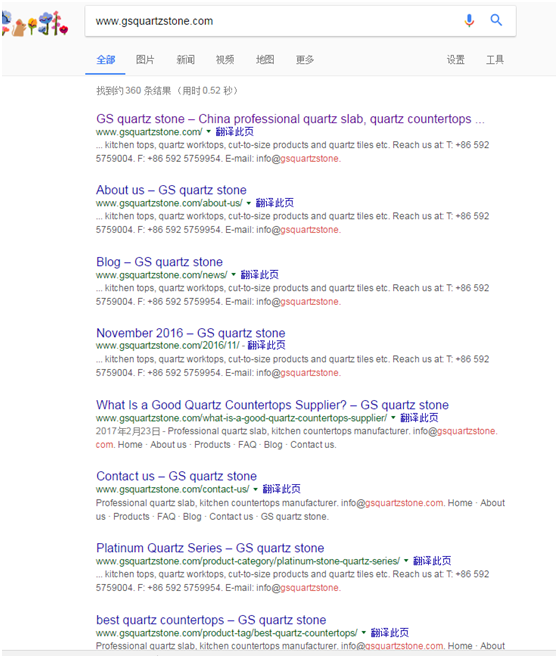Click 翻译此页 for the Contact us result
Screen dimensions: 558x658
tap(282, 489)
